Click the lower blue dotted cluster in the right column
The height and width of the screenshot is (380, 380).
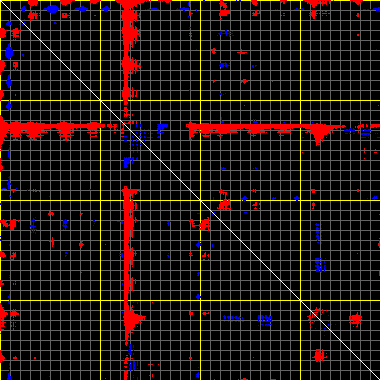point(320,265)
